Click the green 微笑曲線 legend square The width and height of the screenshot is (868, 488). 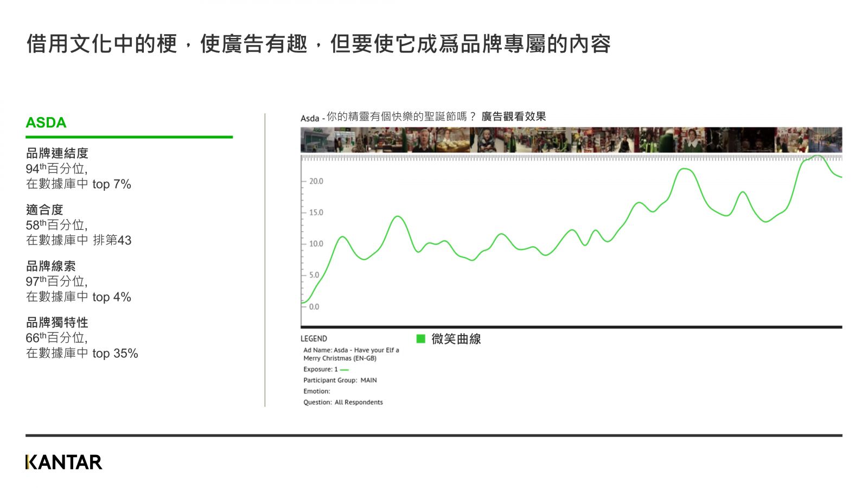(x=420, y=339)
